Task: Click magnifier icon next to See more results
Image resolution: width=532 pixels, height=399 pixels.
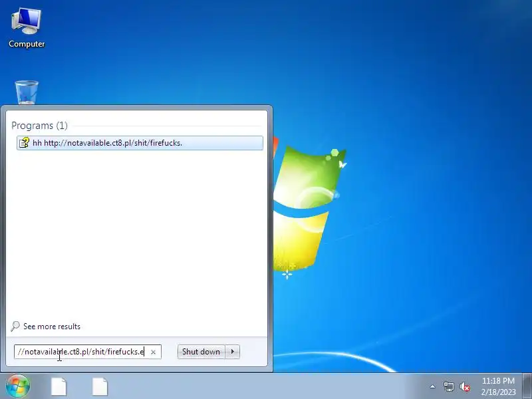Action: (15, 327)
